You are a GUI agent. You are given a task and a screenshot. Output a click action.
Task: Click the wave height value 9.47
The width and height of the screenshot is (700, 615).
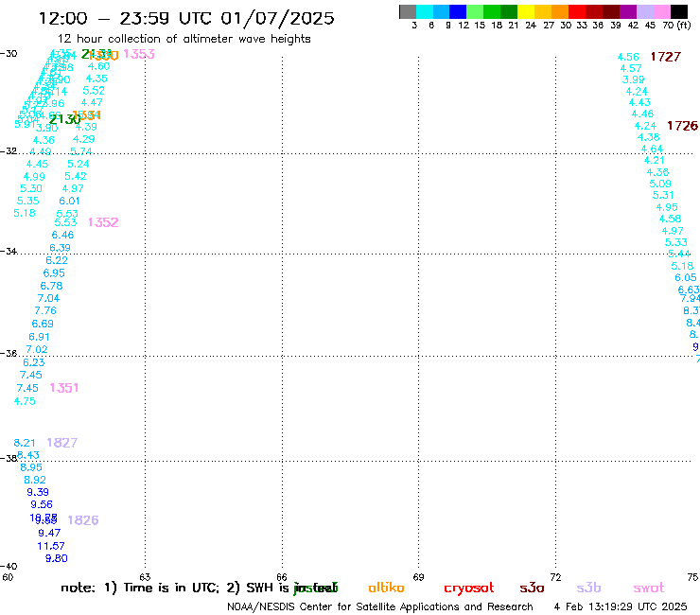tap(49, 533)
